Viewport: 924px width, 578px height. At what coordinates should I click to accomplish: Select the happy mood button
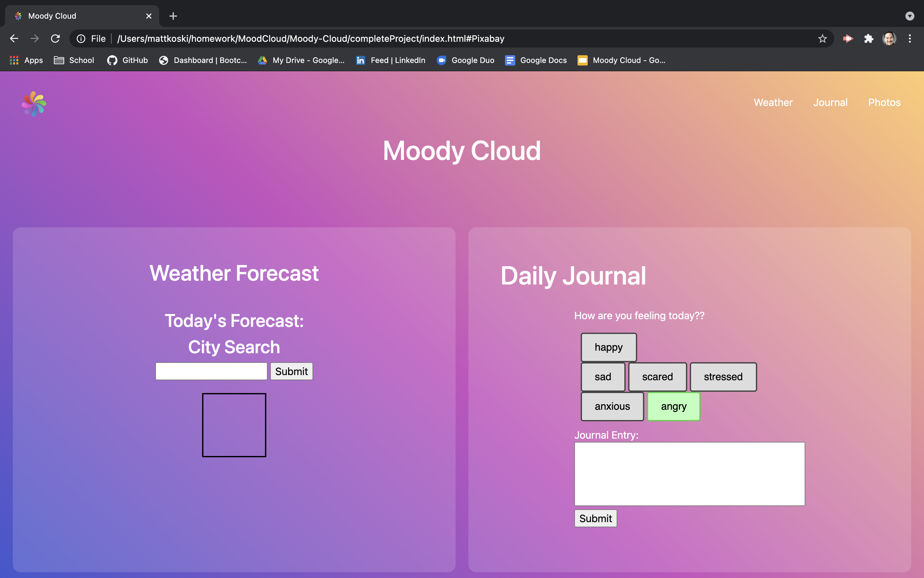609,347
